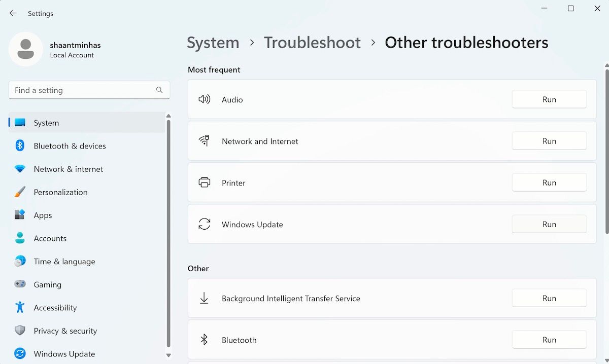Viewport: 609px width, 364px height.
Task: Click the sidebar navigation scrollbar thumb
Action: coord(168,233)
